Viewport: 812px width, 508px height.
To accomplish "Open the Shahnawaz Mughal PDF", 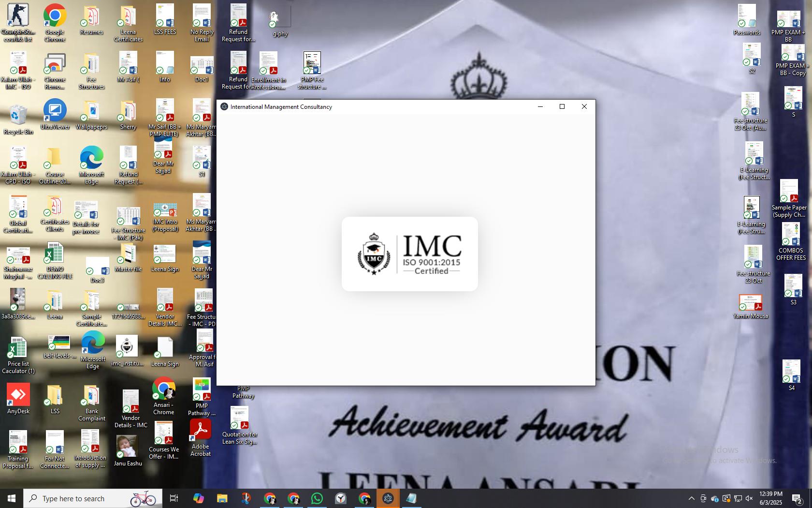I will pos(18,263).
